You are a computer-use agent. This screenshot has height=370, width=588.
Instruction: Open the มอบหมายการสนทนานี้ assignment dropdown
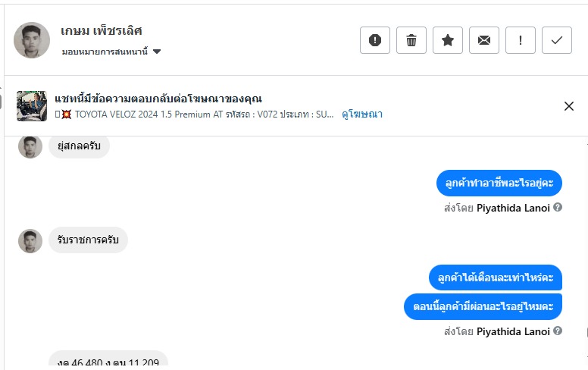(111, 52)
